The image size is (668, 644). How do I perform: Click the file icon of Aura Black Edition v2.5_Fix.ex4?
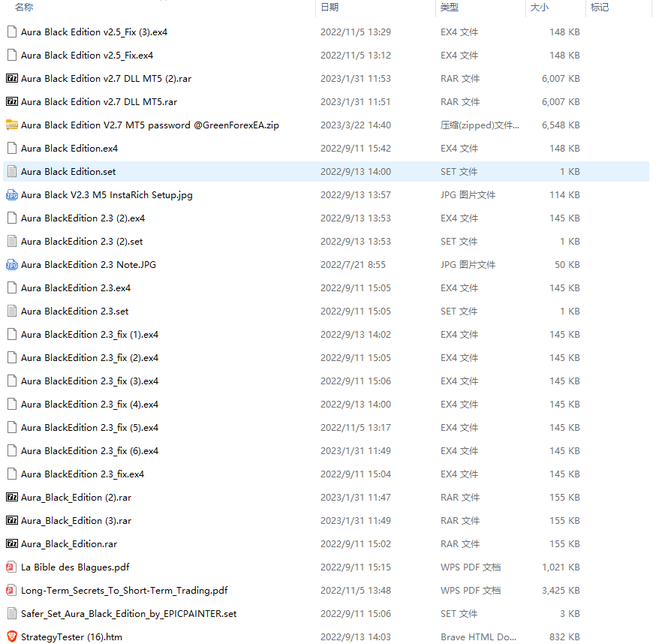[12, 56]
